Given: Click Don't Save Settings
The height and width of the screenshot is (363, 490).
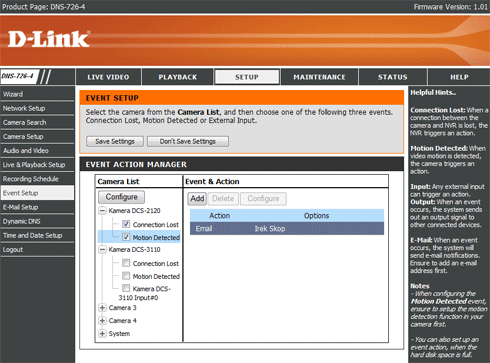Looking at the screenshot, I should click(x=188, y=141).
